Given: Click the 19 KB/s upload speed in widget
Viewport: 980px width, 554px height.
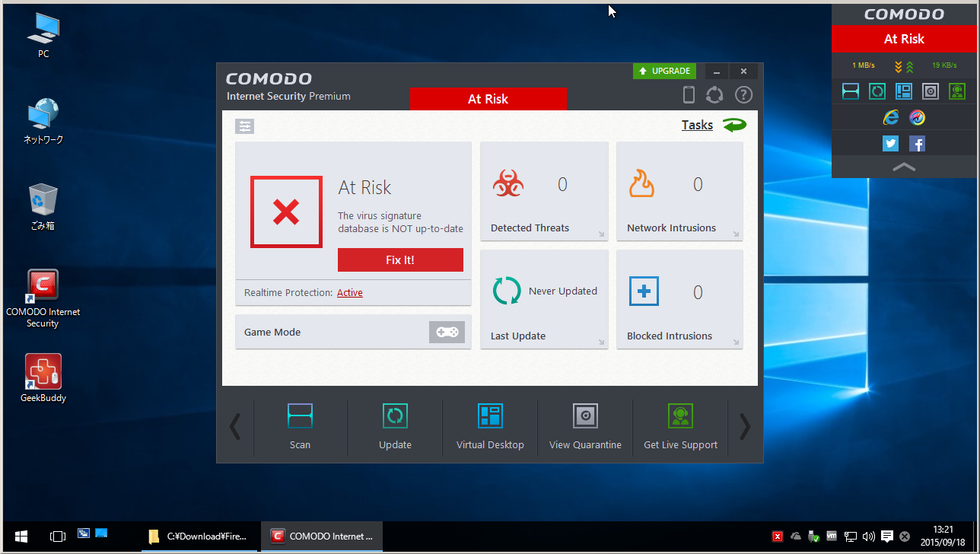Looking at the screenshot, I should (x=944, y=65).
